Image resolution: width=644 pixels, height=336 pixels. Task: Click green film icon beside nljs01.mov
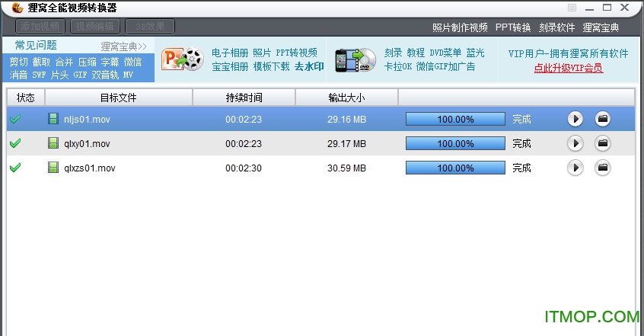click(x=53, y=119)
